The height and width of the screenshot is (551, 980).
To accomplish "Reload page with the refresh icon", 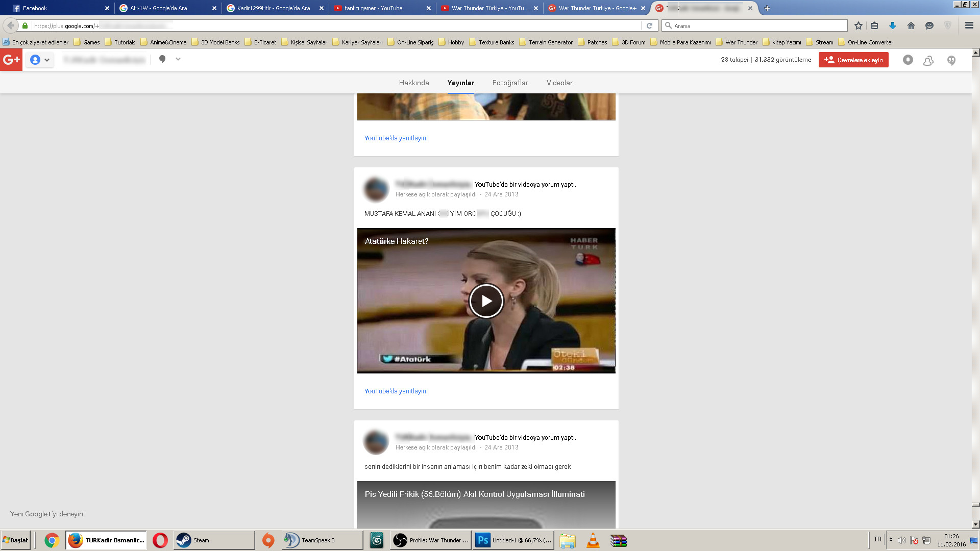I will click(649, 26).
